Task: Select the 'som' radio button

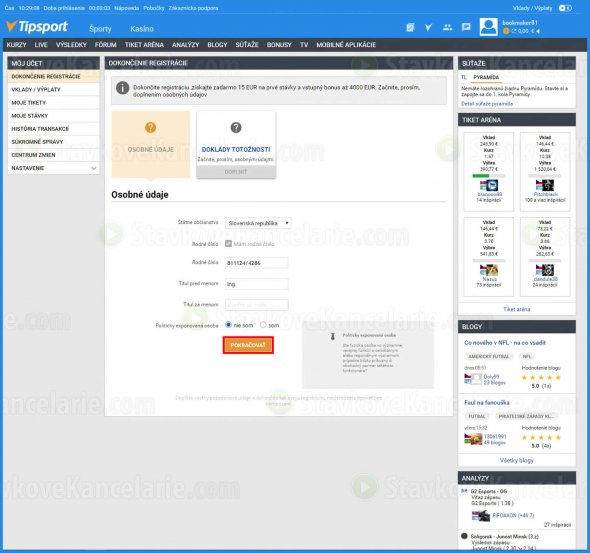Action: tap(263, 325)
